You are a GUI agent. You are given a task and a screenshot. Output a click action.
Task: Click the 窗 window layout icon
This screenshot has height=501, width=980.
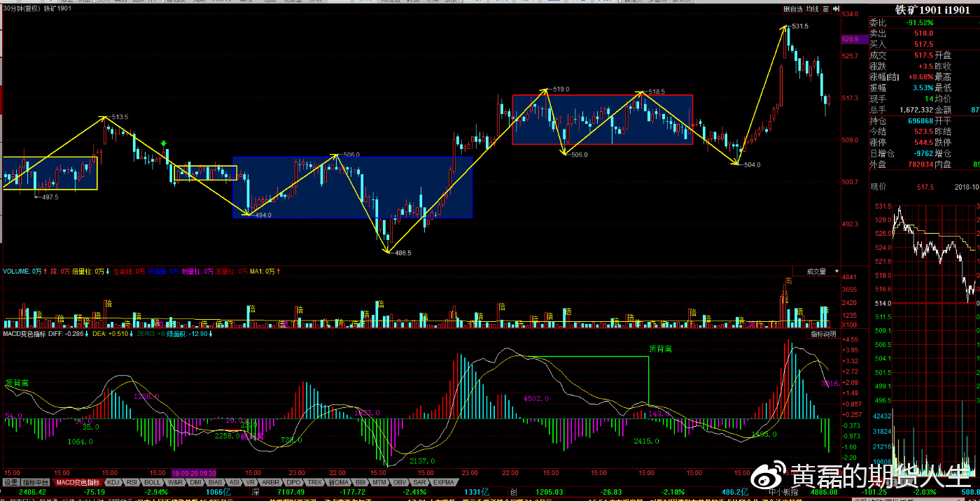(x=826, y=9)
